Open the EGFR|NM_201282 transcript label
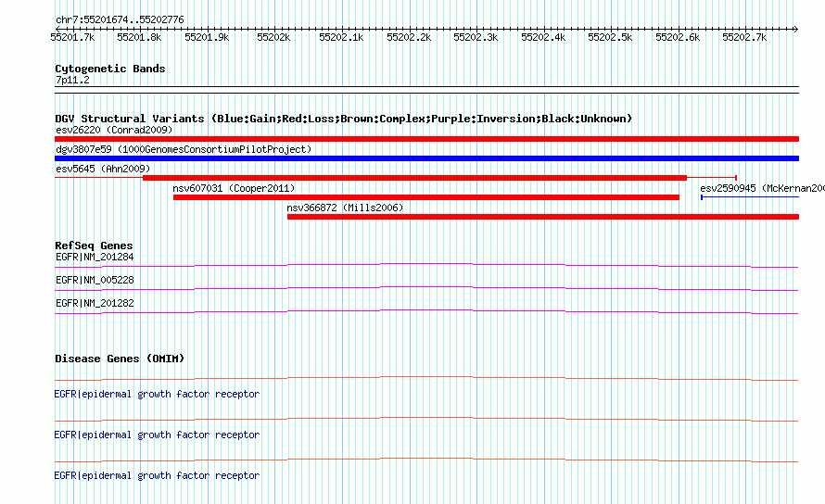 95,304
